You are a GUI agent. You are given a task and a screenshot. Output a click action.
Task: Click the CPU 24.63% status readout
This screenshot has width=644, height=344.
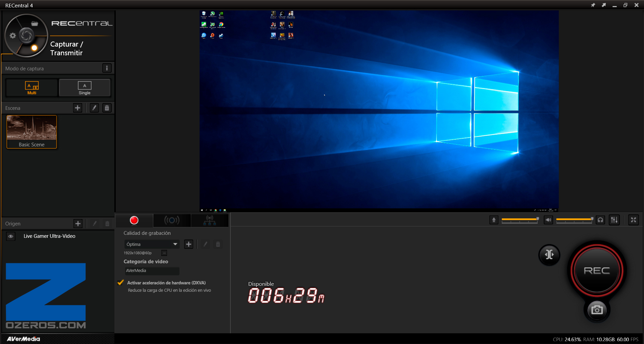click(567, 339)
